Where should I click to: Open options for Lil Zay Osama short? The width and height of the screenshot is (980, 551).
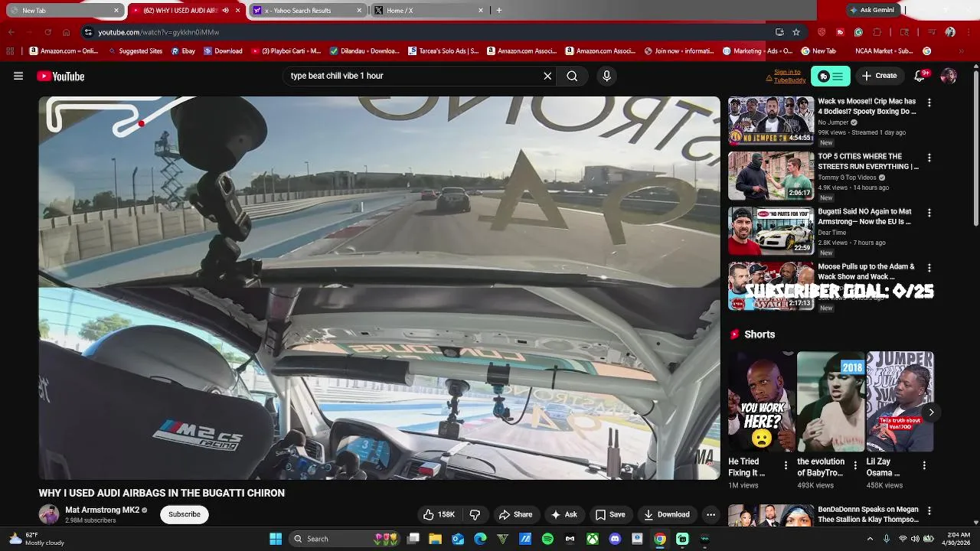[923, 465]
